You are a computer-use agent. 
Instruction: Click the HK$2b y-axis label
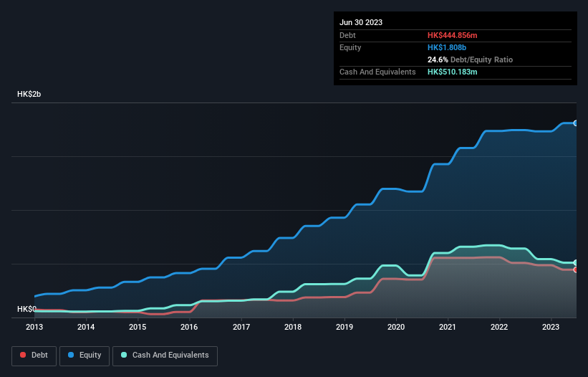(29, 94)
